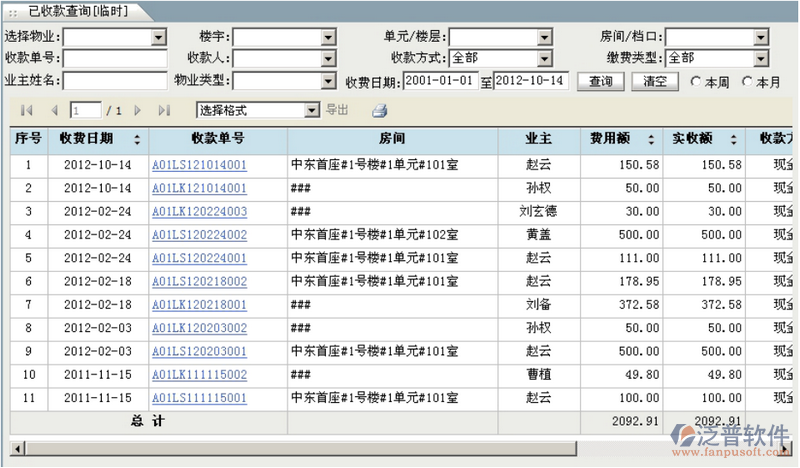The image size is (800, 468).
Task: Jump to last page of results
Action: [x=164, y=110]
